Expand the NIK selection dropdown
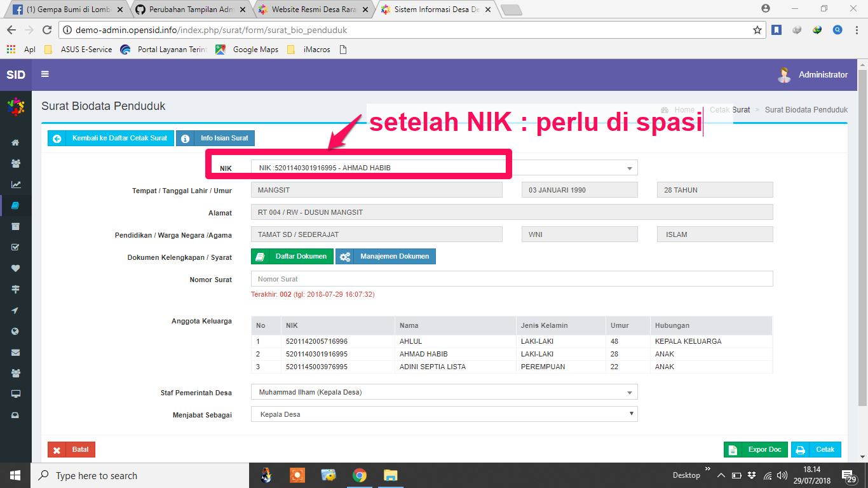 628,167
